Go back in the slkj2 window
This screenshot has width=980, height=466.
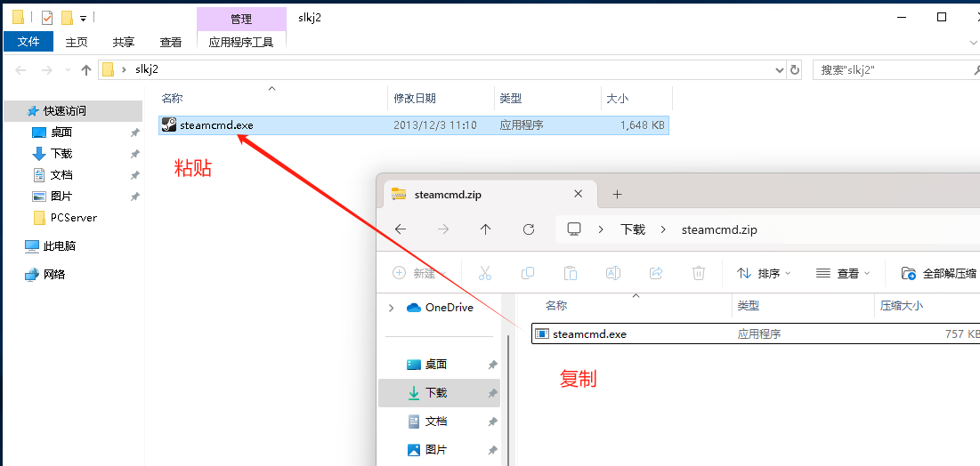pyautogui.click(x=20, y=70)
